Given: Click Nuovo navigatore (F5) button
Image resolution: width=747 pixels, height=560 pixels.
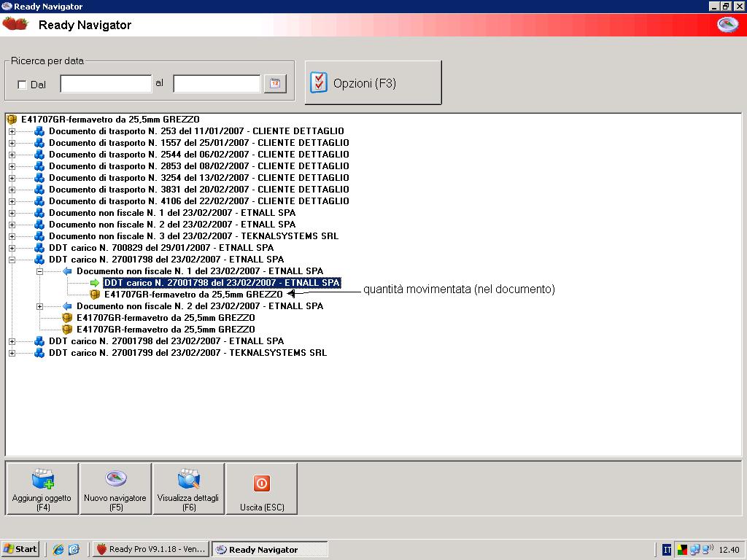Looking at the screenshot, I should (115, 489).
